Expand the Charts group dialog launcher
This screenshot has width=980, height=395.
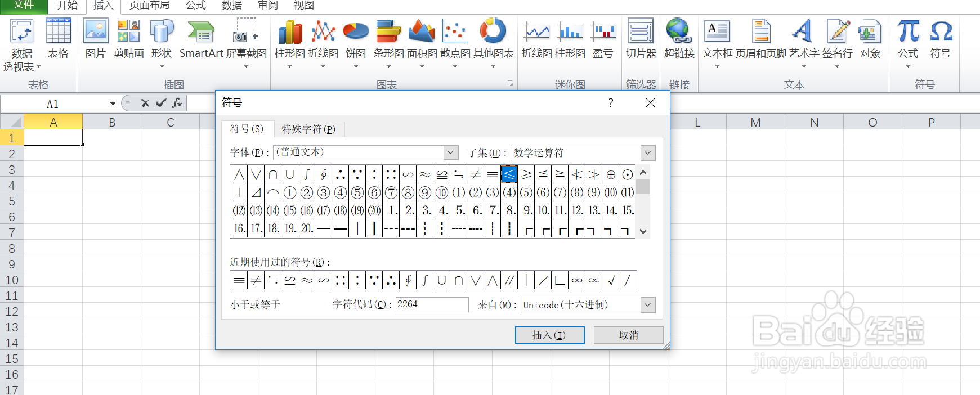(510, 83)
